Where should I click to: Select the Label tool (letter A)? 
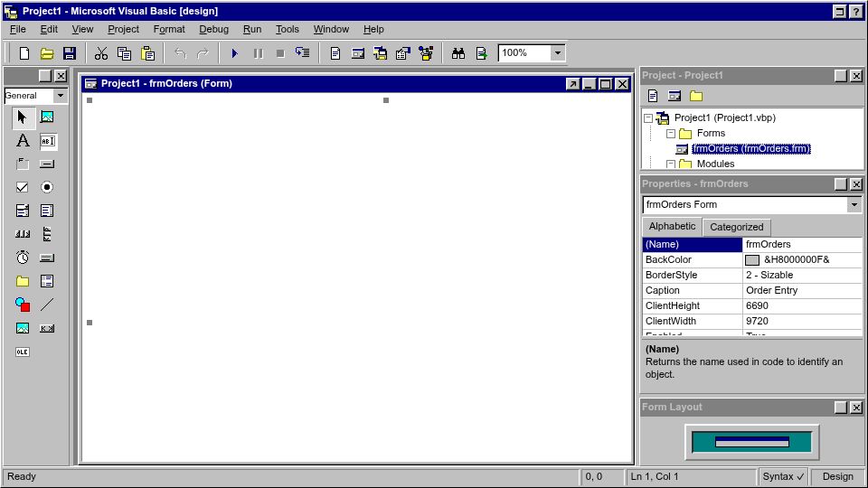coord(22,141)
